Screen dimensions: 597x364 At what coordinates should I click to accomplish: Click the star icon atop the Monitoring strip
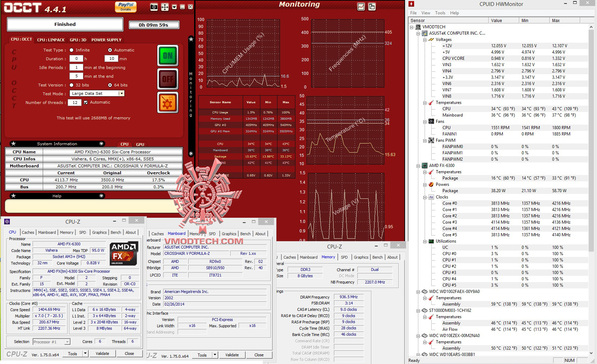[x=191, y=39]
